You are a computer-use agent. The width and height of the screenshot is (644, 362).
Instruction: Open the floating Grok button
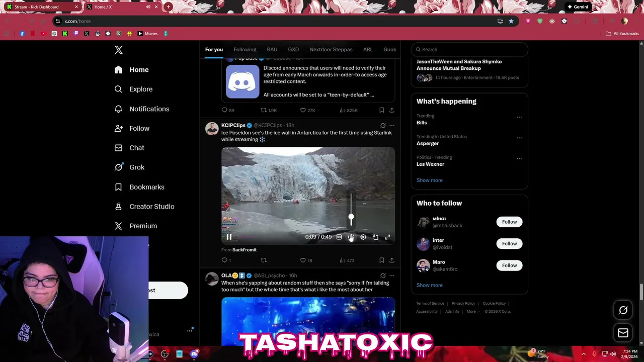623,310
